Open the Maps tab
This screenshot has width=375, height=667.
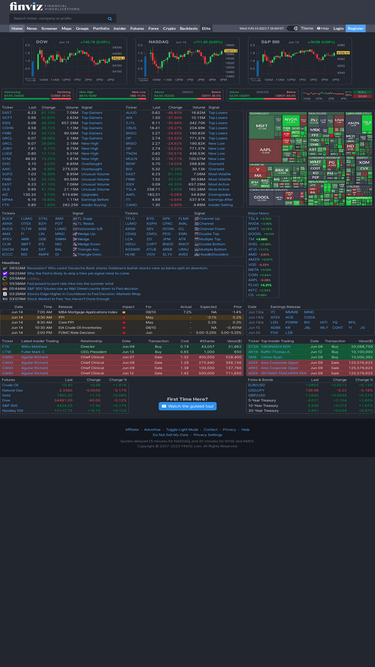tap(66, 29)
